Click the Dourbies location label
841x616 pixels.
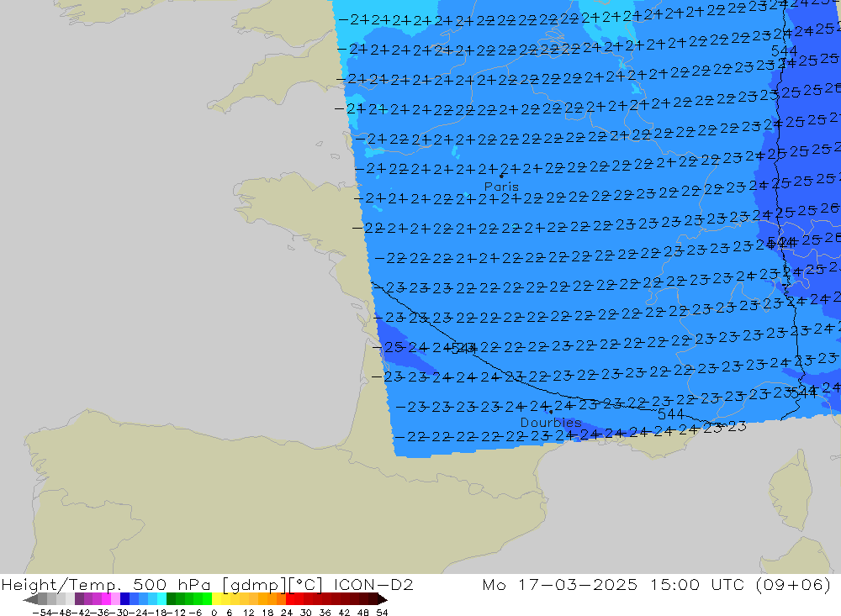click(551, 423)
